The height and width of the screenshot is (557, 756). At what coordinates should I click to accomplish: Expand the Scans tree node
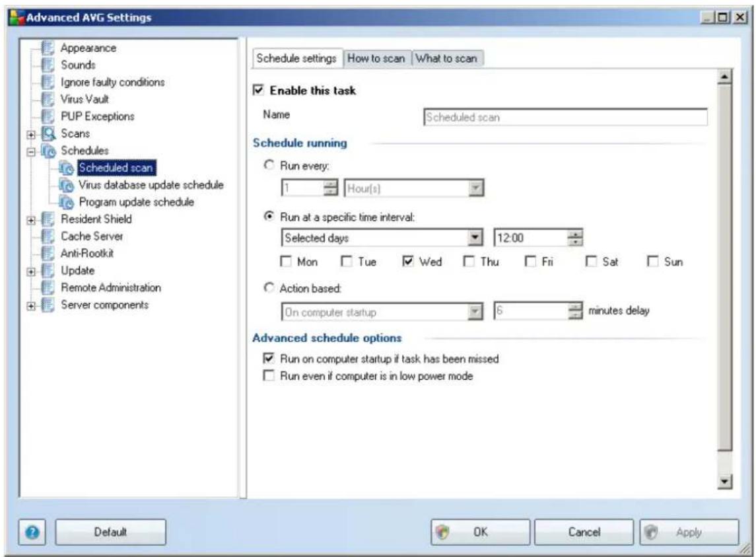pyautogui.click(x=31, y=135)
